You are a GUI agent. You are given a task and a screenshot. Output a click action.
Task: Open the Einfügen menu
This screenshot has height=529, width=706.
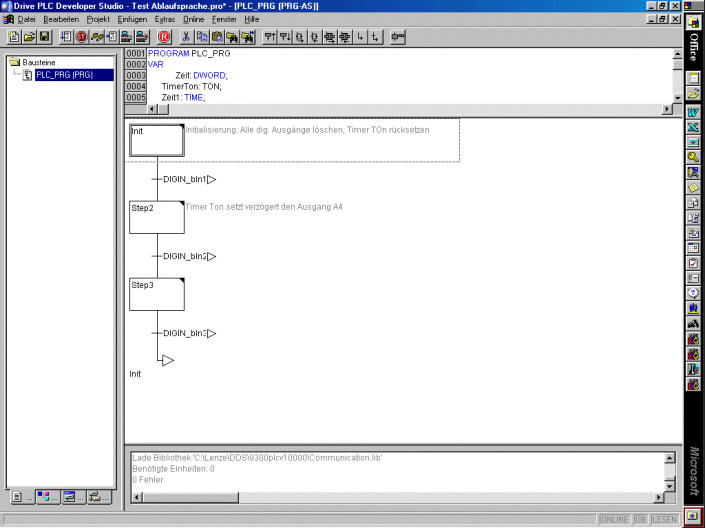pos(132,20)
